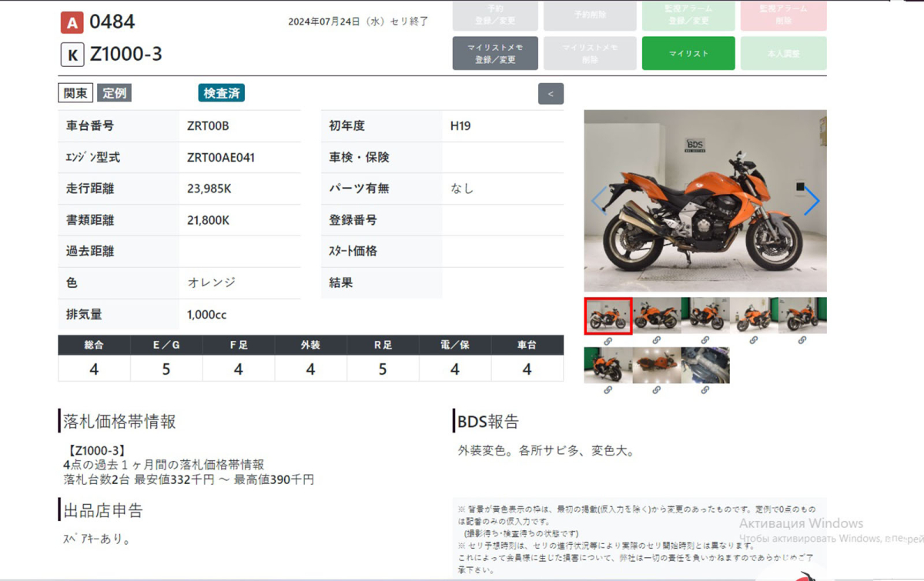The height and width of the screenshot is (581, 924).
Task: Click link icon beneath the fourth top-row thumbnail
Action: click(753, 341)
